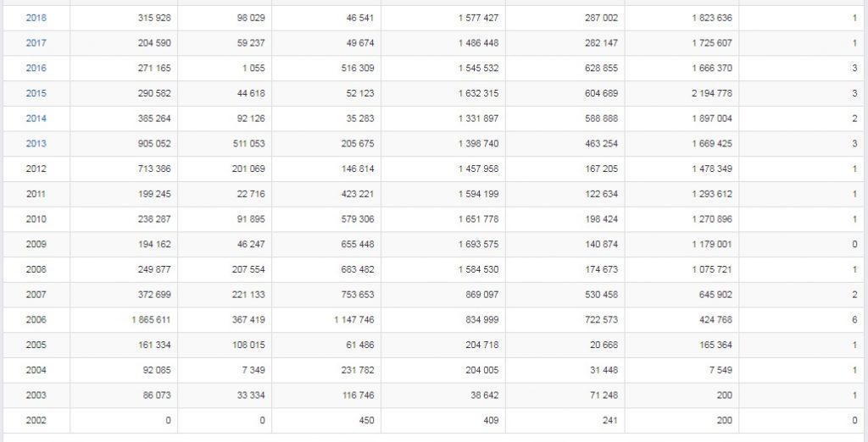Open the 2016 year link
This screenshot has height=442, width=868.
(36, 68)
